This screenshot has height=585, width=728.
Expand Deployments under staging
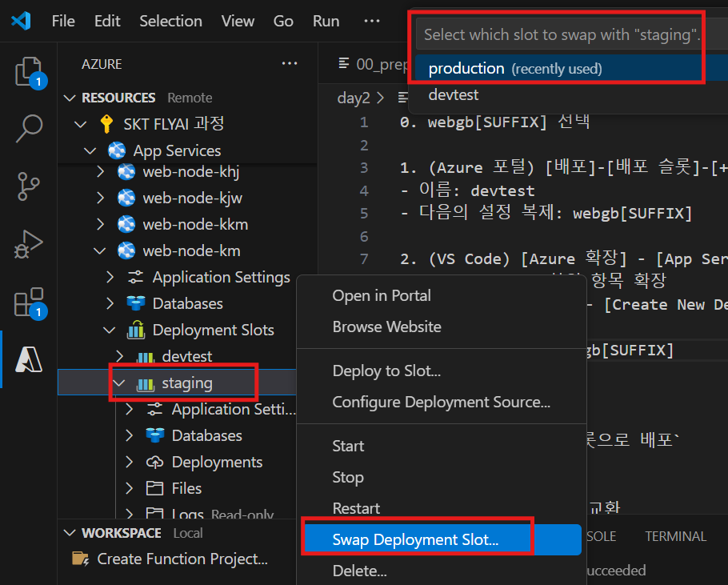coord(130,462)
